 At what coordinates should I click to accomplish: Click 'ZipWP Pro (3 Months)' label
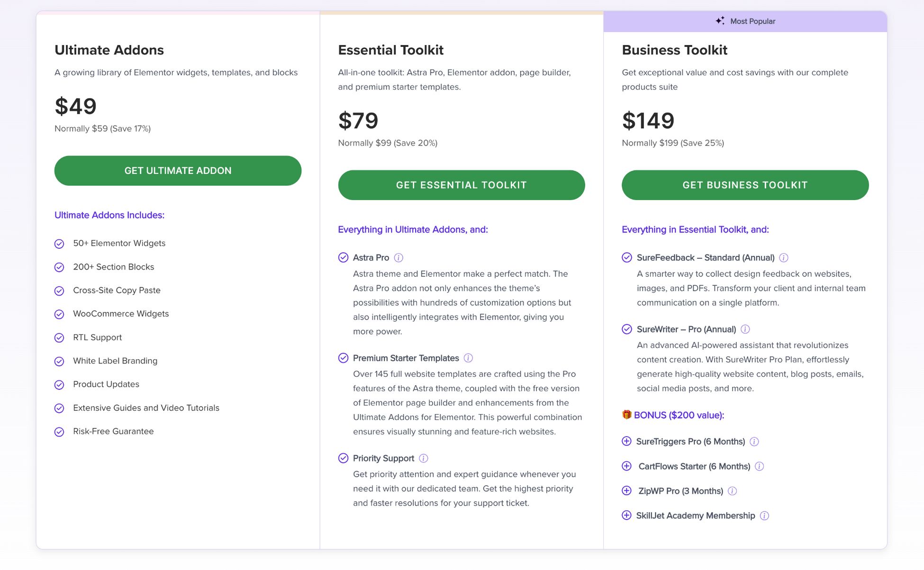coord(680,491)
